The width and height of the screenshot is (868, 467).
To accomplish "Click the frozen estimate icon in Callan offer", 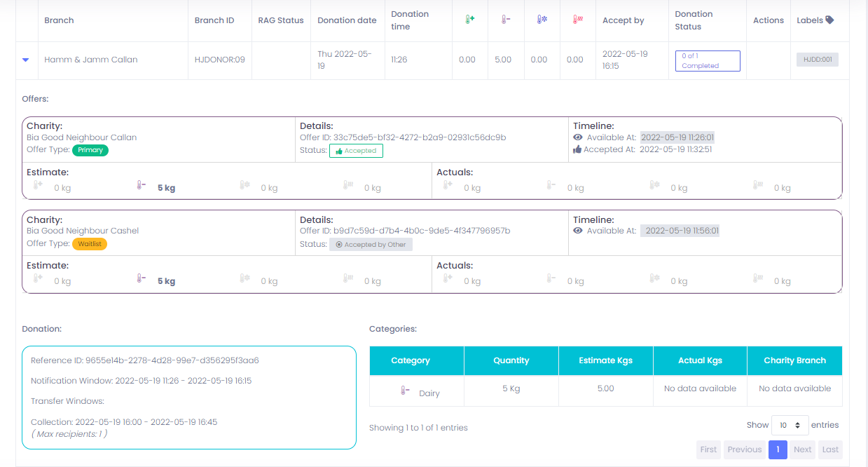I will [244, 185].
